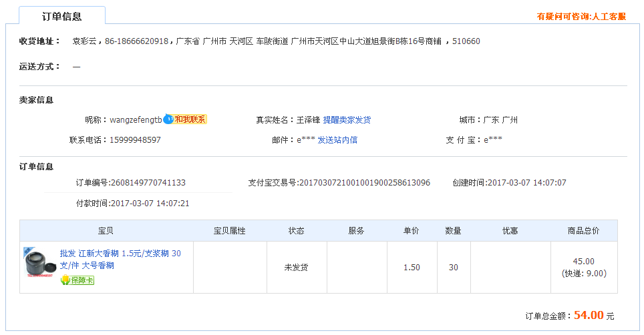
Task: Click the seller phone number 15999948597
Action: (x=135, y=140)
